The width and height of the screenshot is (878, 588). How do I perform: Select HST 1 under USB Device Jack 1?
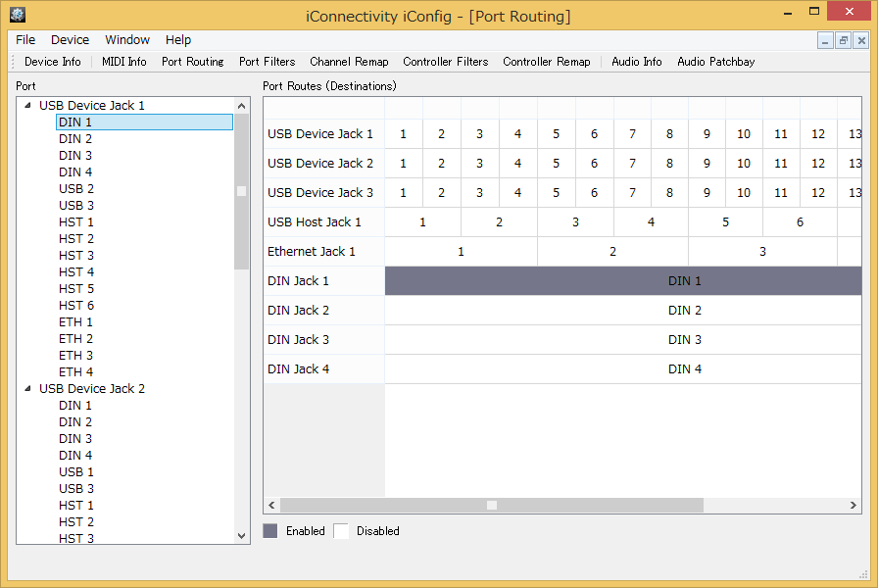pos(76,222)
